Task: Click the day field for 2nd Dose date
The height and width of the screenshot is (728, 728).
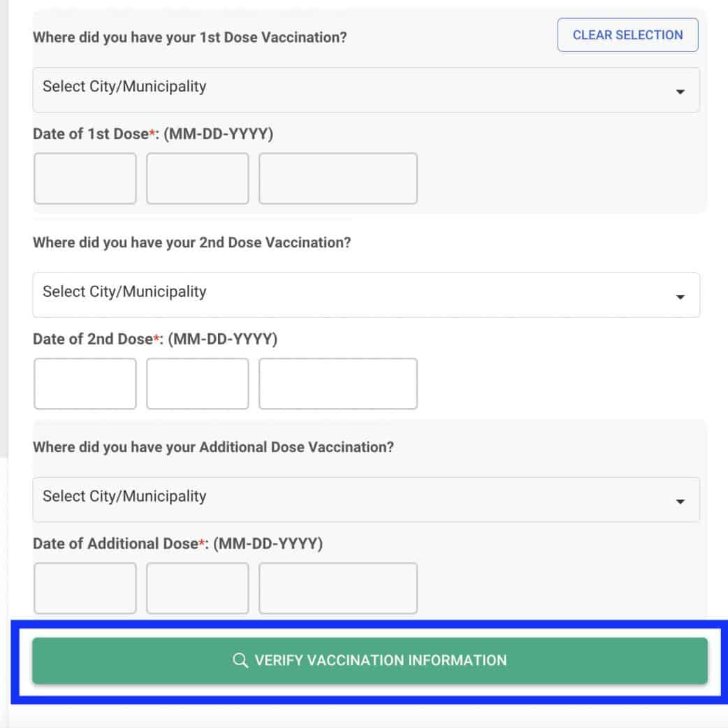Action: (197, 384)
